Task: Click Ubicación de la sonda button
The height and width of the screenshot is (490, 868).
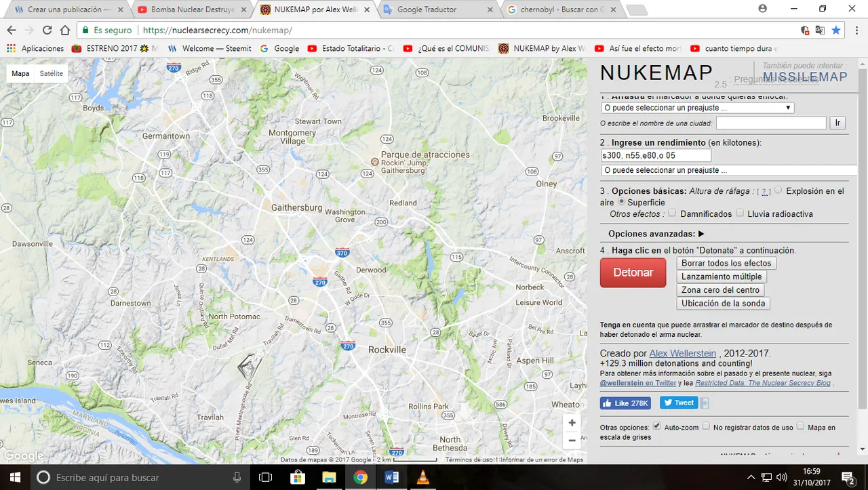Action: (724, 304)
